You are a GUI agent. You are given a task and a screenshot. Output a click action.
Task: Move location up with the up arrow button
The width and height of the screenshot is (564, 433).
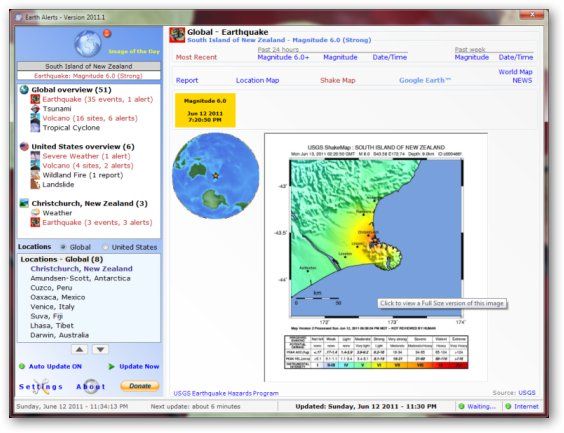click(x=79, y=349)
